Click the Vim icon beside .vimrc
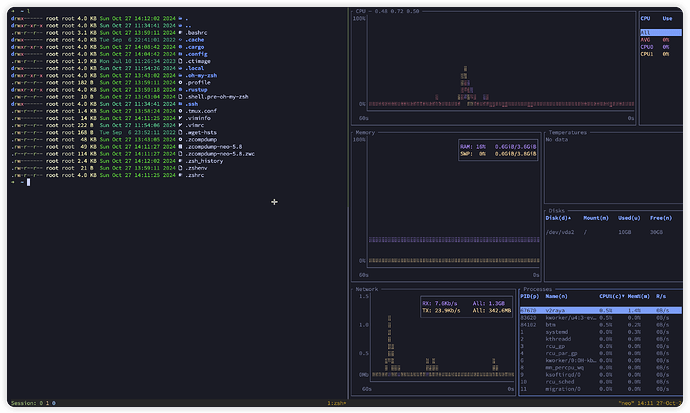 (x=180, y=125)
